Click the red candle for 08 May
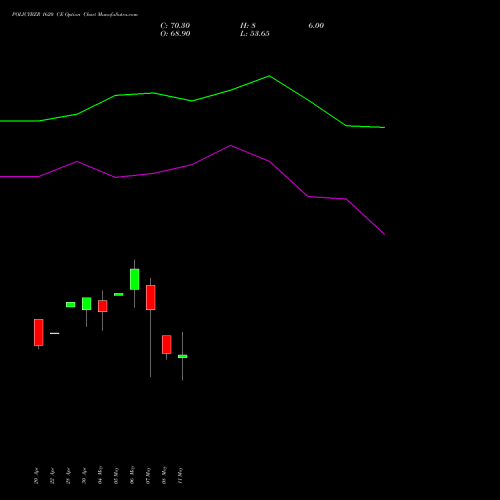The width and height of the screenshot is (500, 500). pos(167,344)
